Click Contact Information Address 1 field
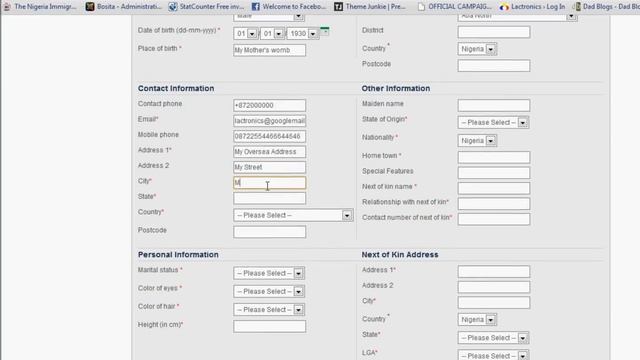640x360 pixels. (269, 152)
